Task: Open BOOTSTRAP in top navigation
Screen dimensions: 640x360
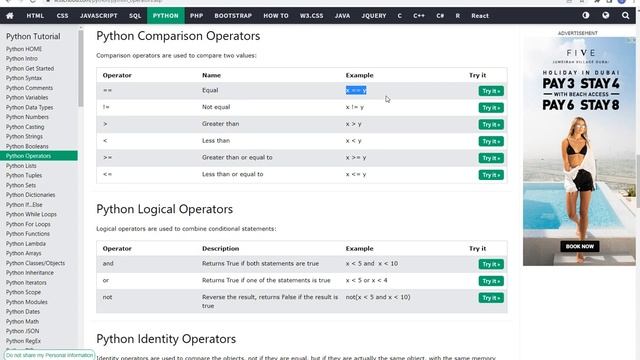Action: click(233, 16)
